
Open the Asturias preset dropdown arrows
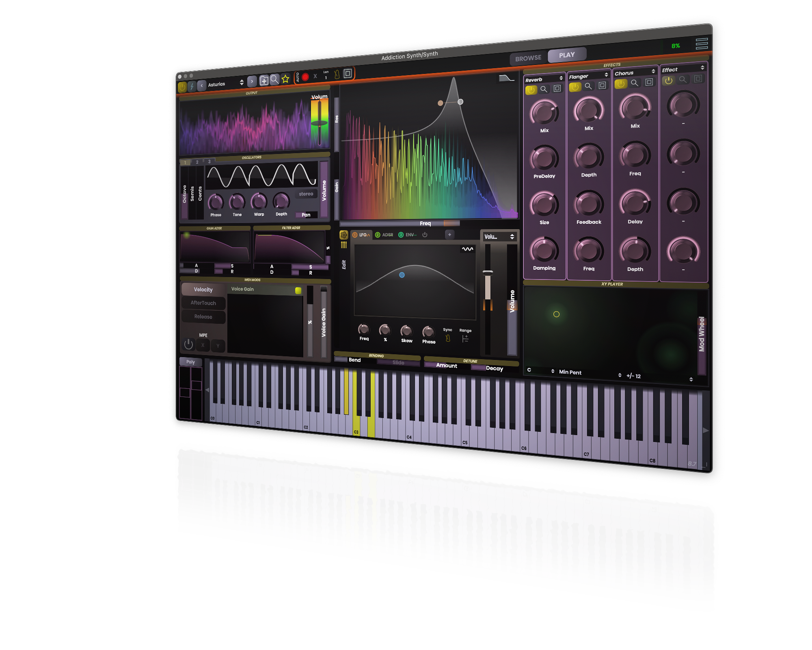[x=242, y=82]
